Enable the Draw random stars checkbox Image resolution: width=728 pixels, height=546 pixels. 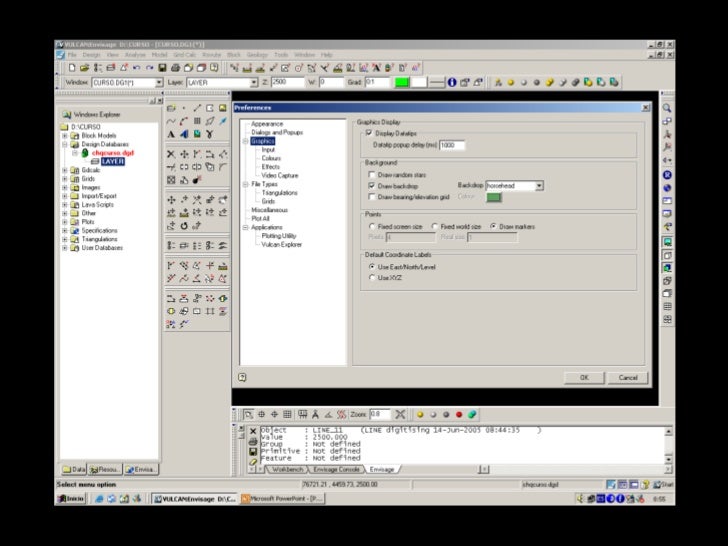(371, 174)
